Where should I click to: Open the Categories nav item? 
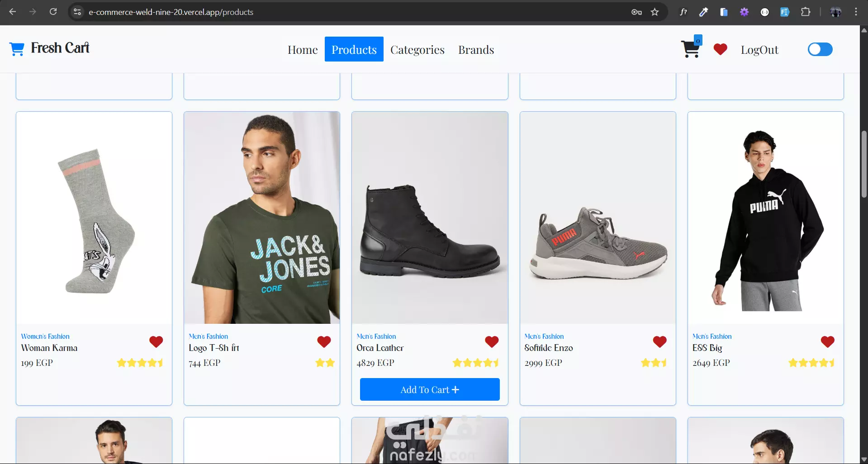pyautogui.click(x=417, y=49)
